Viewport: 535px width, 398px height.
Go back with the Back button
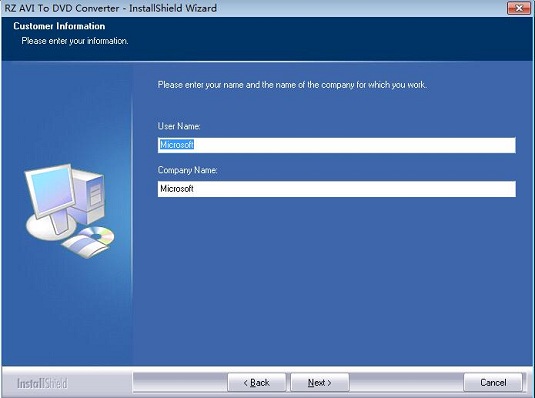tap(257, 382)
